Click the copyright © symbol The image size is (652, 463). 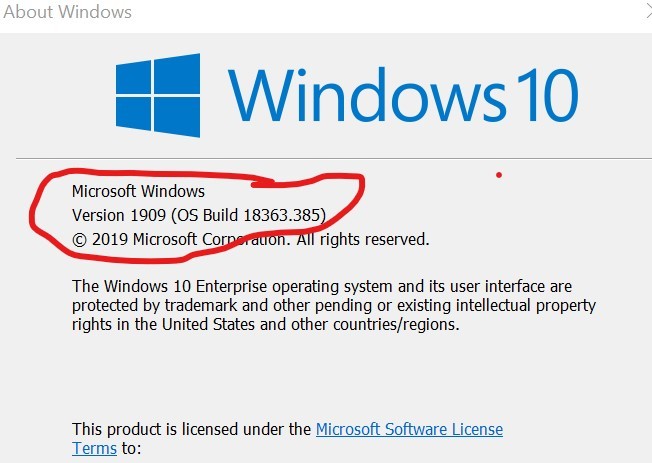(79, 240)
